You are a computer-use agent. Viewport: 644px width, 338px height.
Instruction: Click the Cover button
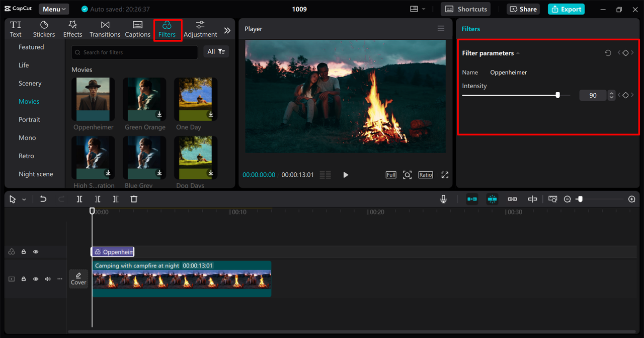coord(78,279)
